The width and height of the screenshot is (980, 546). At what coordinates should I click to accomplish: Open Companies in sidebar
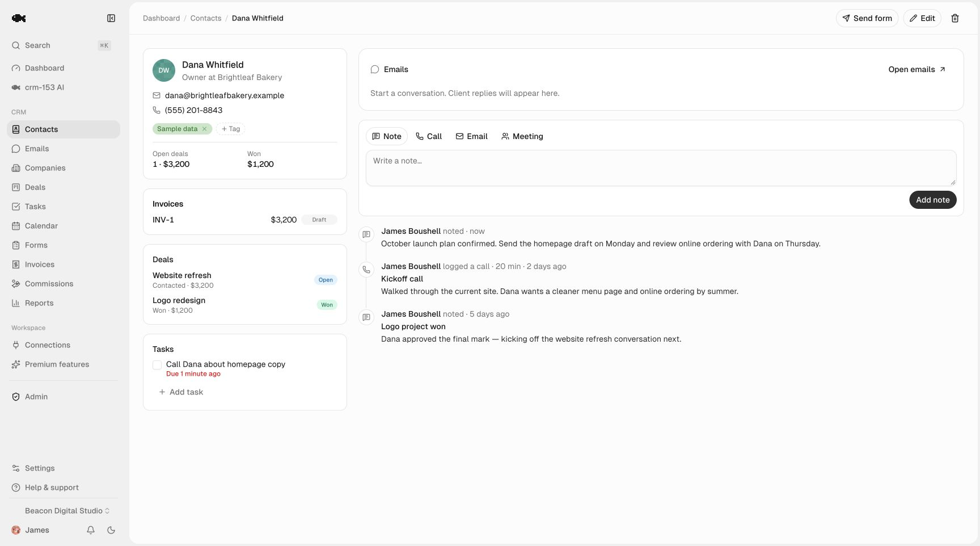[64, 168]
